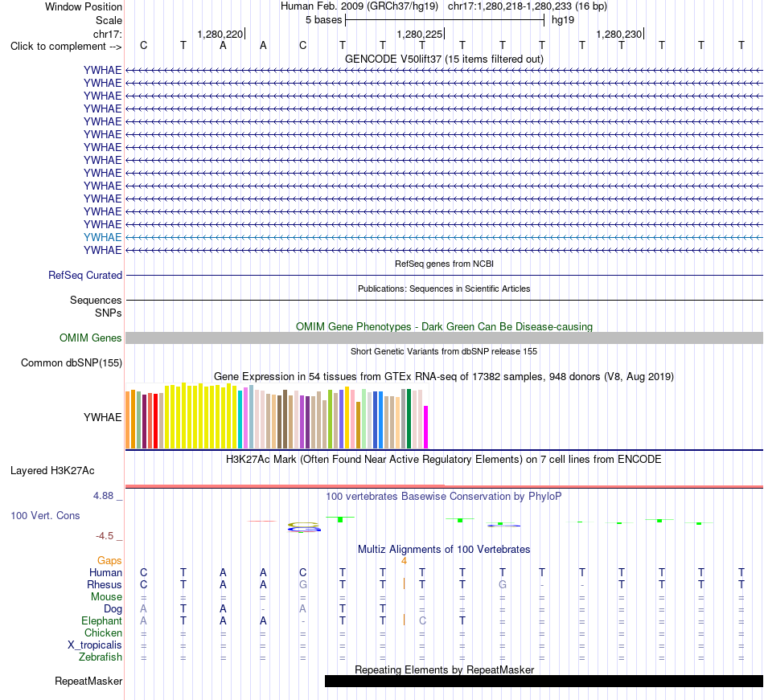This screenshot has height=700, width=764.
Task: Click the chr17:1,280,218-1,280,233 (16 bp) position text
Action: [x=528, y=6]
